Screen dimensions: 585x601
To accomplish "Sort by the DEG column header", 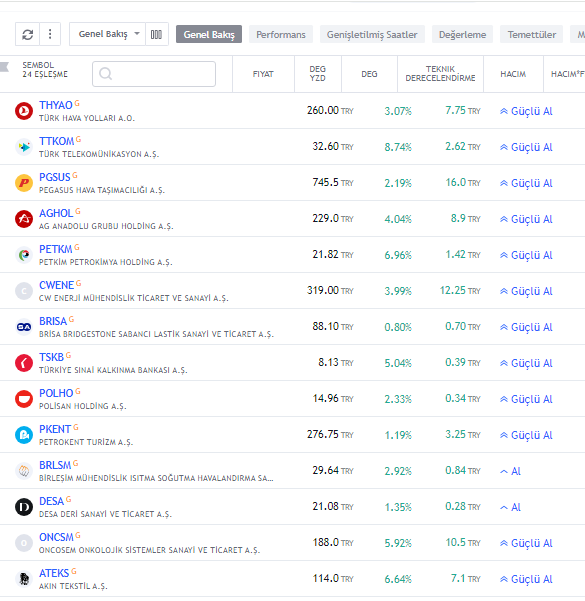I will pyautogui.click(x=369, y=74).
